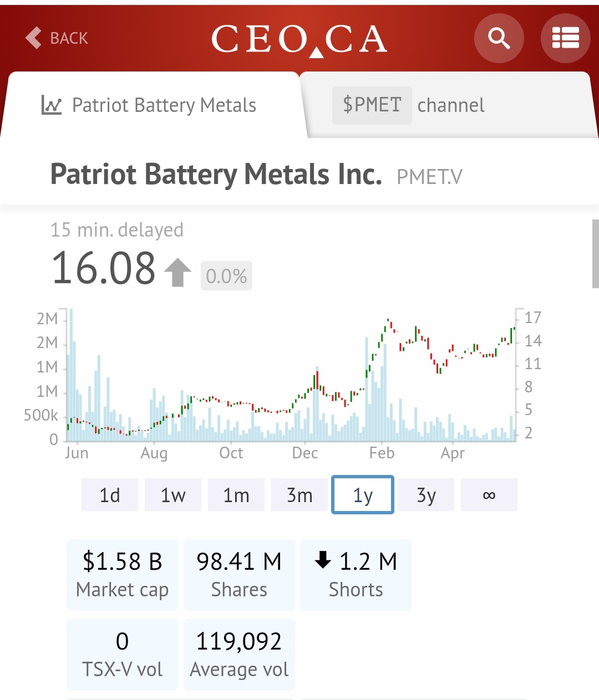Open the search magnifier icon
Viewport: 599px width, 700px height.
click(499, 38)
